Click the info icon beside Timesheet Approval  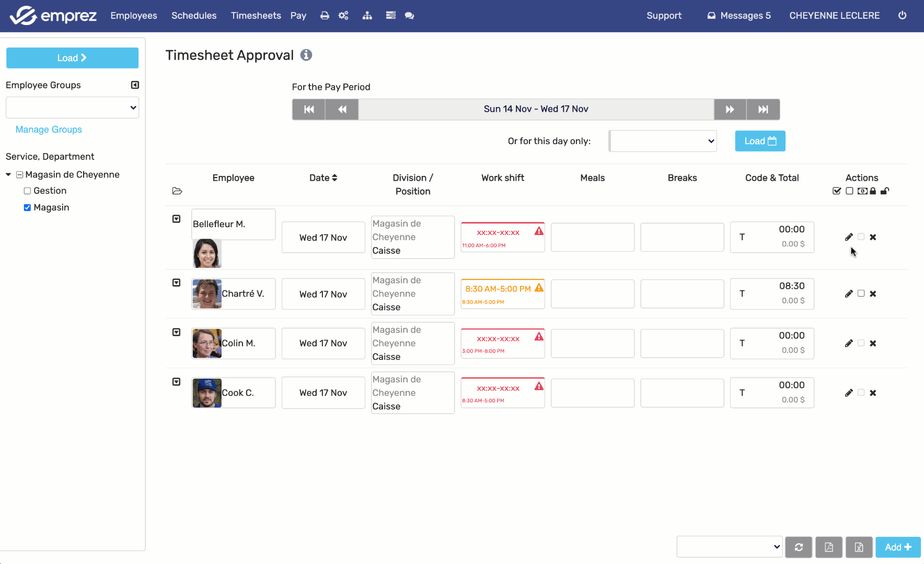coord(306,55)
